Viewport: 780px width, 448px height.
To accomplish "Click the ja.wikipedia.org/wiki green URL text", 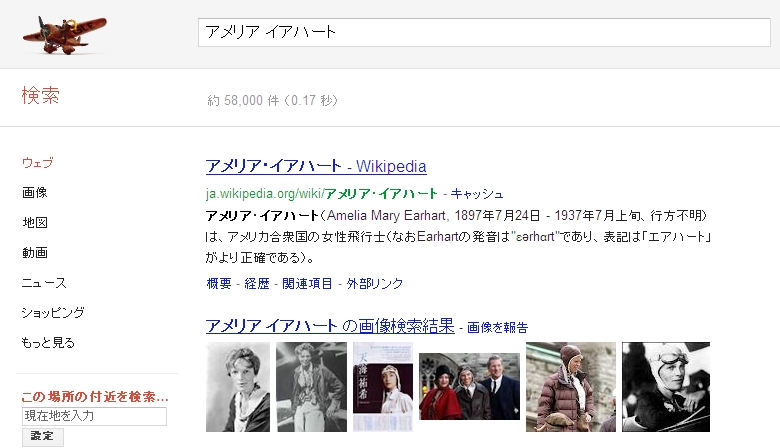I will tap(321, 193).
